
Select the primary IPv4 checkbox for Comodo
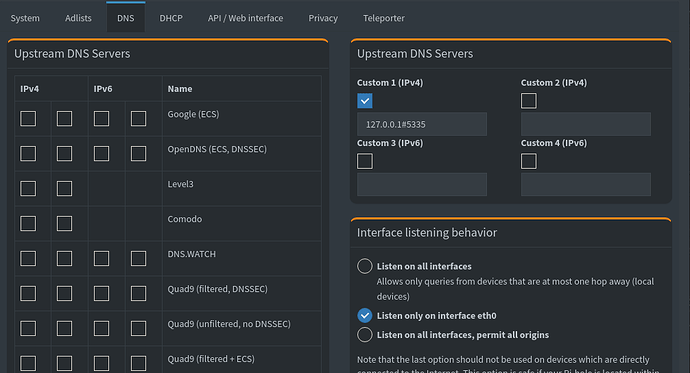28,223
